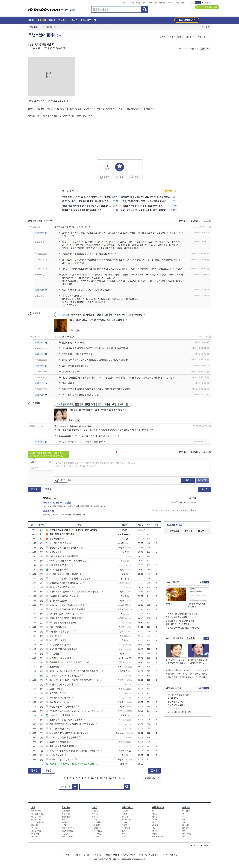
Task: Select the 마이너갤 nav tab
Action: (41, 20)
